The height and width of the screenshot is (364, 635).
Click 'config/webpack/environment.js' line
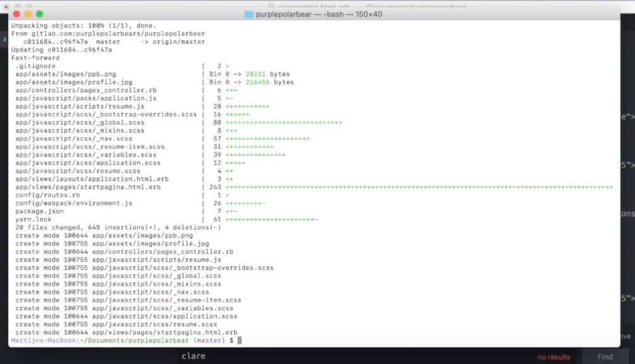coord(74,203)
